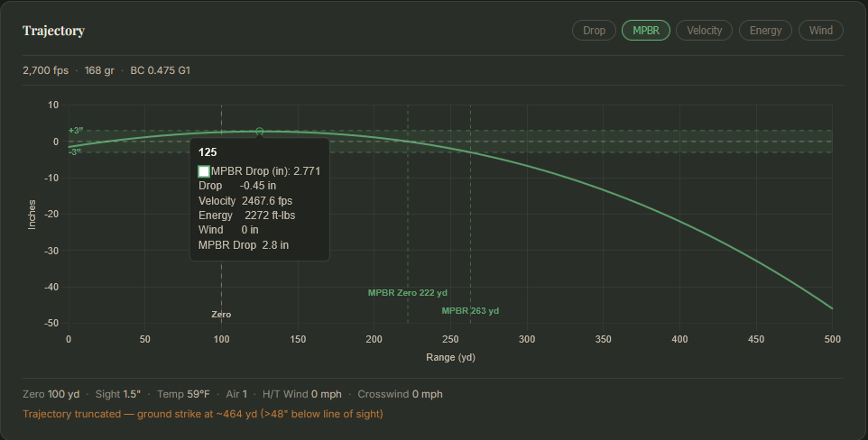Click the Temp 59°F setting
868x440 pixels.
coord(183,394)
